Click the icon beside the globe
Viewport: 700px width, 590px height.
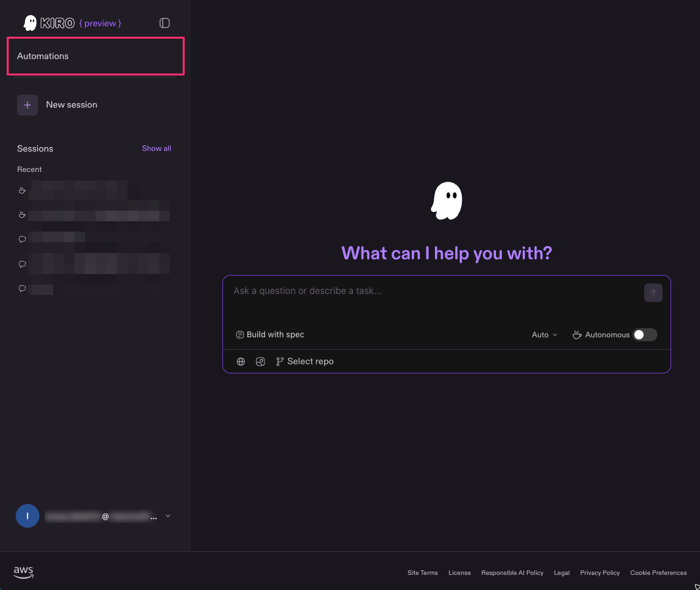(x=260, y=362)
